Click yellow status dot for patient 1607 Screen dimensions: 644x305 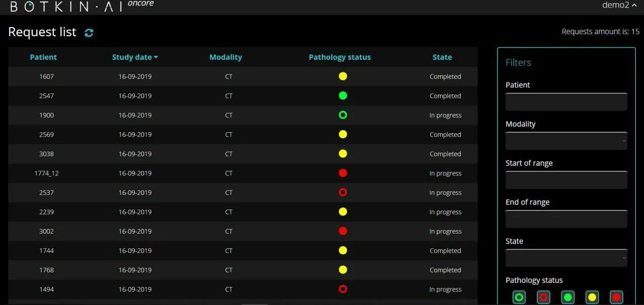click(343, 76)
